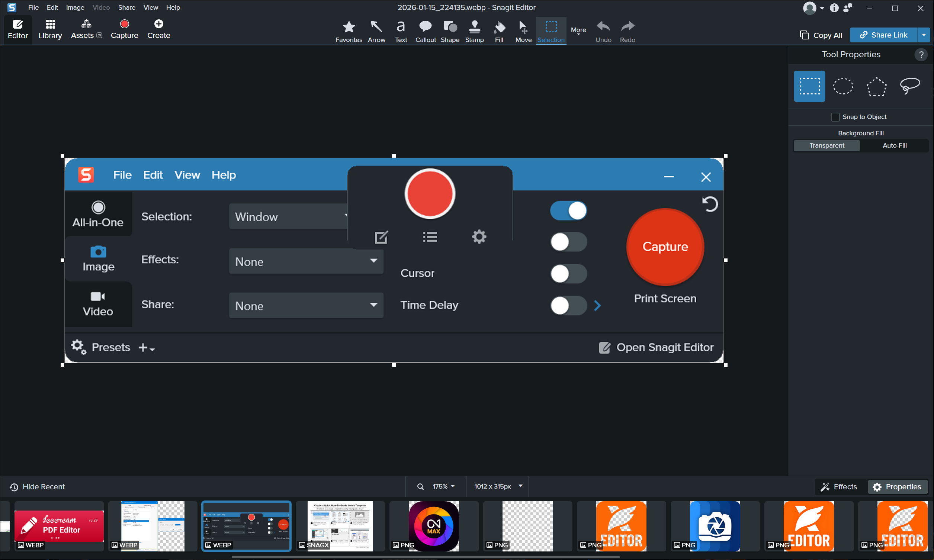934x560 pixels.
Task: Select the Callout tool
Action: click(425, 31)
